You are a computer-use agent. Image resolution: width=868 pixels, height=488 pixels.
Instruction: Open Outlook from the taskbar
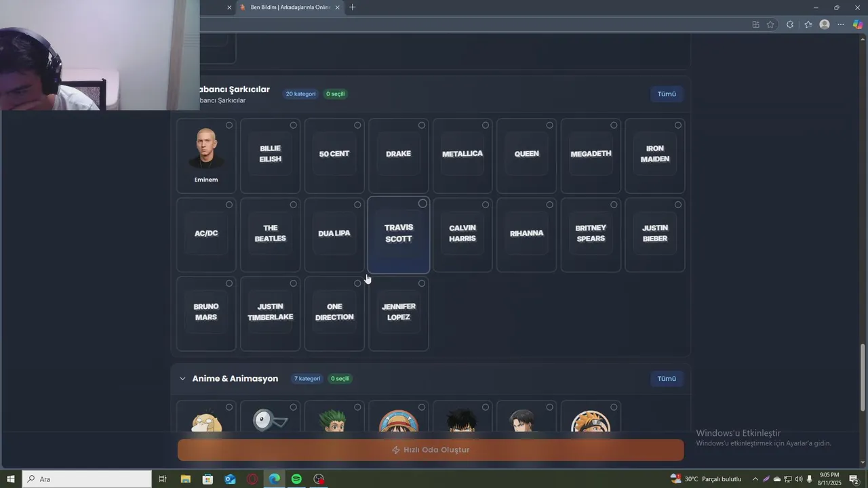[230, 479]
